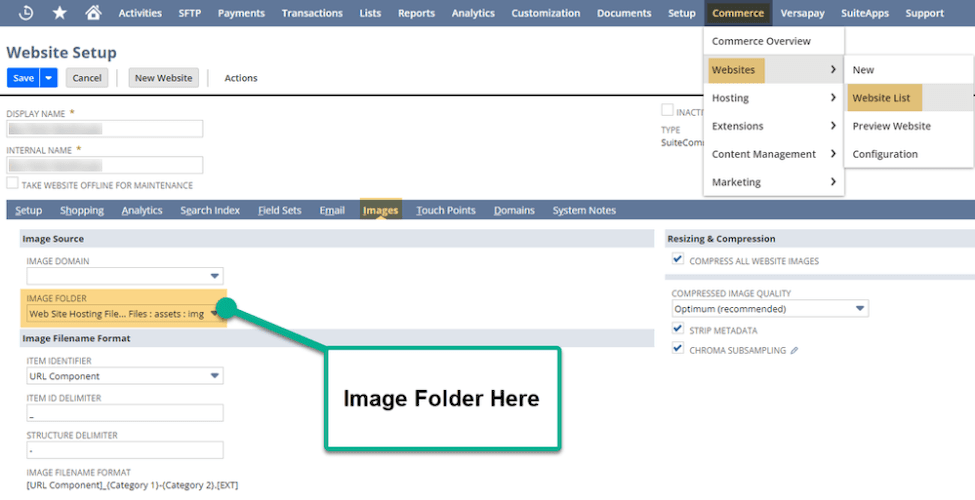Toggle the Strip Metadata checkbox

(678, 328)
